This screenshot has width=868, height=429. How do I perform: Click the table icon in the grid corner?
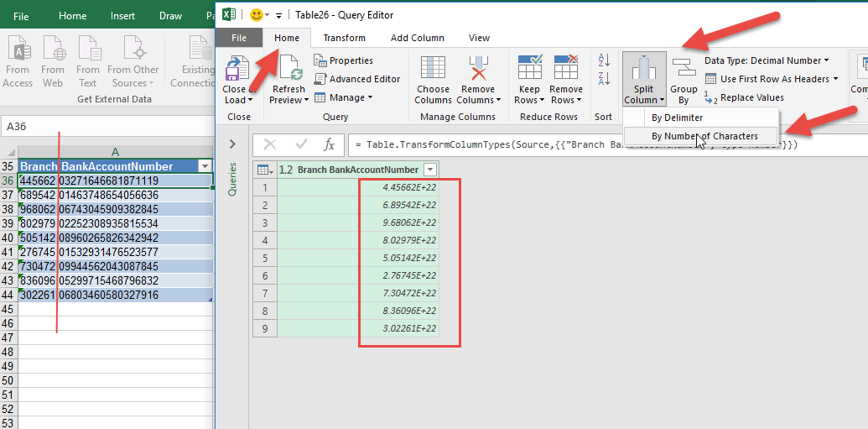click(x=263, y=170)
